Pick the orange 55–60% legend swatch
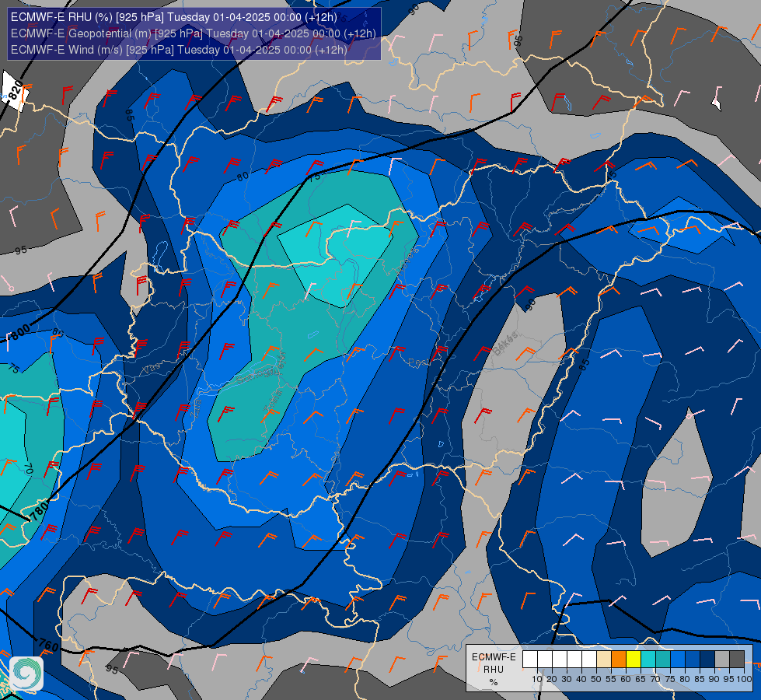761x700 pixels. click(619, 660)
